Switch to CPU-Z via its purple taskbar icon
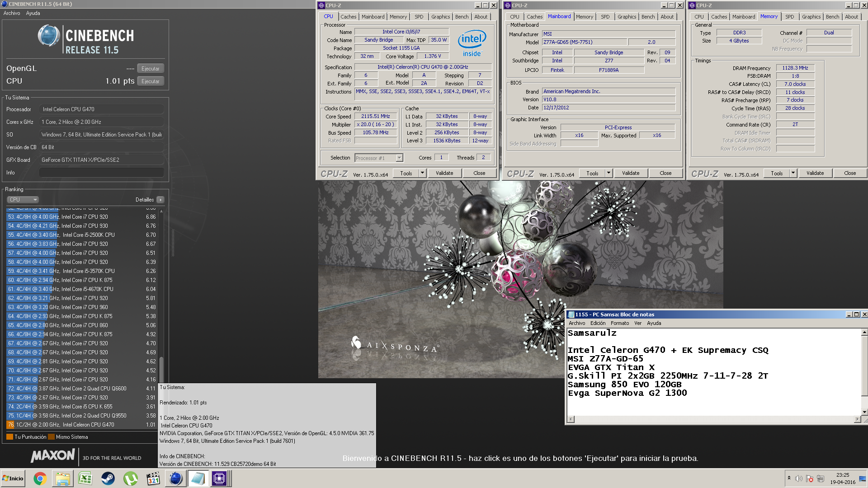Screen dimensions: 868x488 219,479
